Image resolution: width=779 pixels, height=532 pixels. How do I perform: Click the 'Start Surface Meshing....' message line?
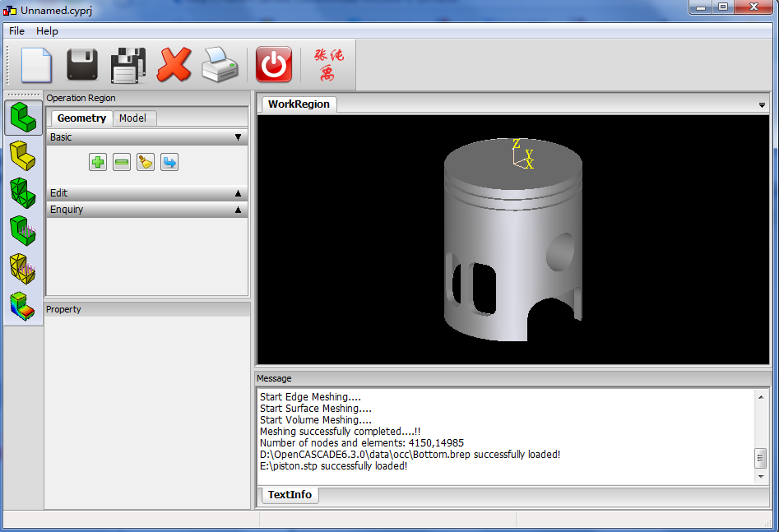316,409
